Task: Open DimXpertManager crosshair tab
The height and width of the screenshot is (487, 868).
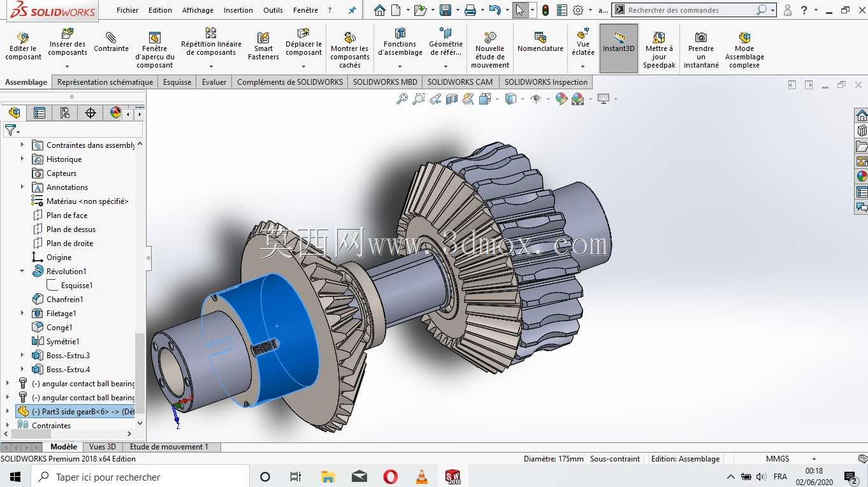Action: pyautogui.click(x=90, y=113)
